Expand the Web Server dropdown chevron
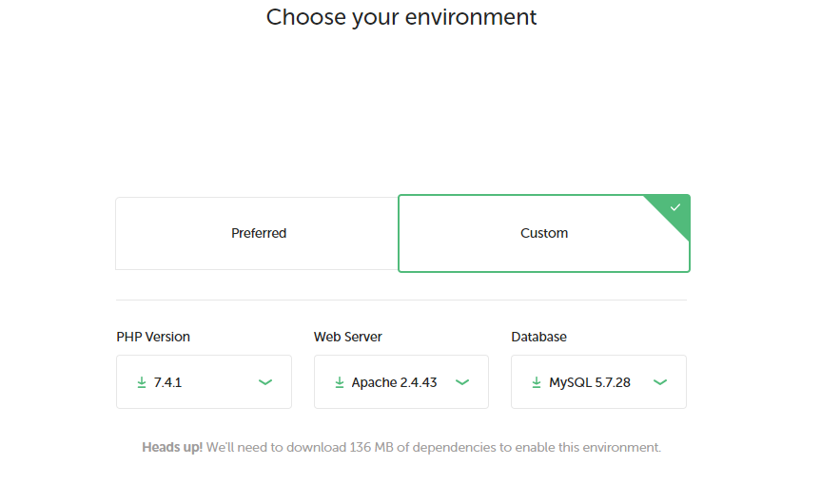821x504 pixels. coord(462,382)
